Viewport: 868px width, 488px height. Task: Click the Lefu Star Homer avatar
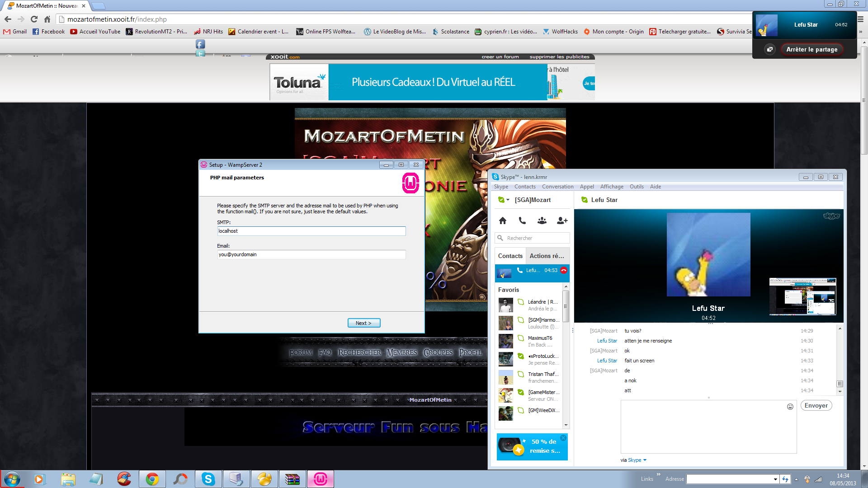tap(708, 254)
